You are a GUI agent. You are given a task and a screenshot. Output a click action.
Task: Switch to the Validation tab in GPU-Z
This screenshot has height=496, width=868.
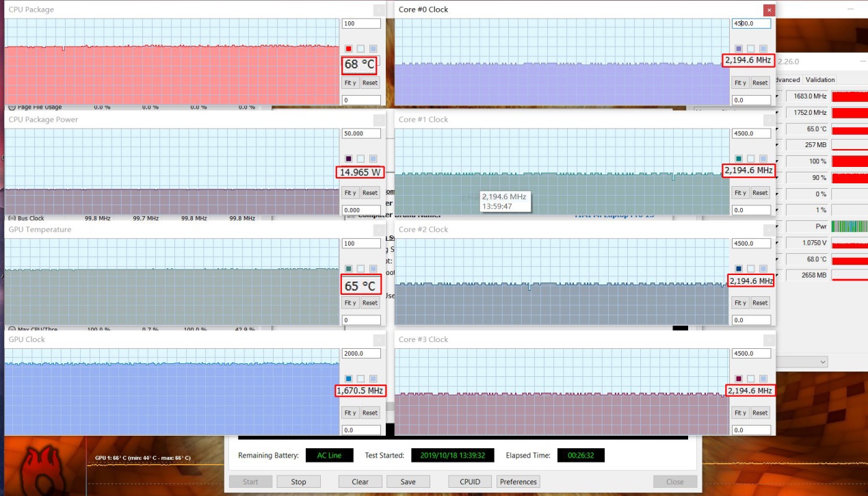point(820,79)
